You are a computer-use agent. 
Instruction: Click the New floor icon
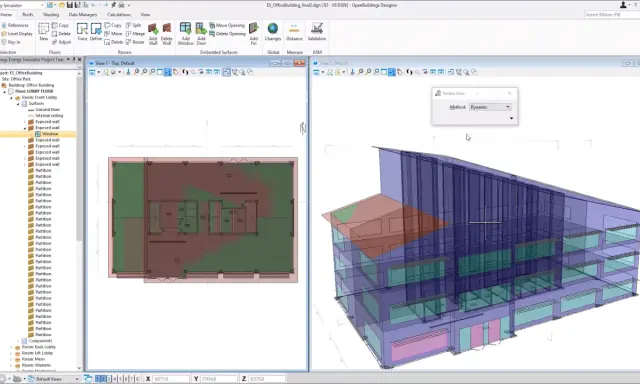click(43, 29)
